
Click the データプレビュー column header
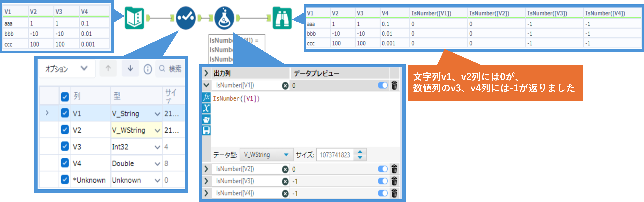click(316, 73)
